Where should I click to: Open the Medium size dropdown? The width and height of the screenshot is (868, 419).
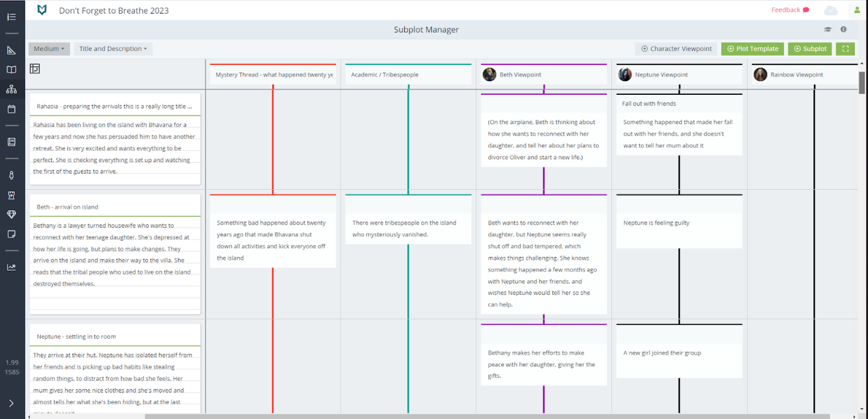point(49,49)
